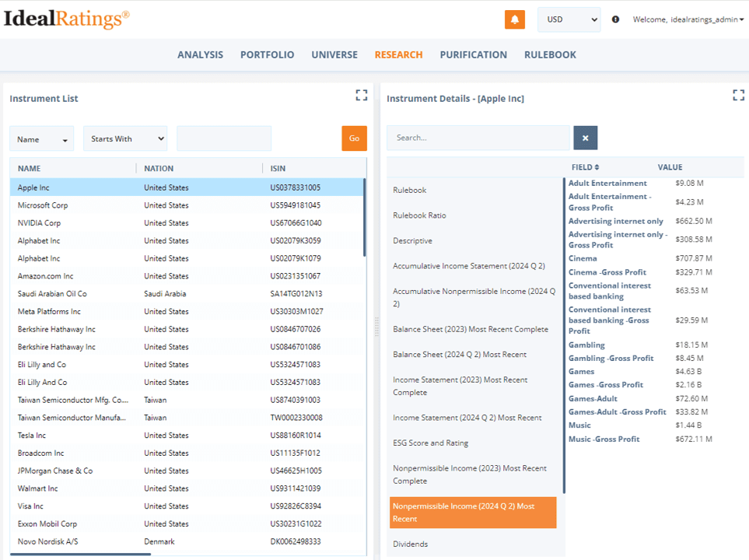Click the info icon beside currency selector
749x560 pixels.
click(616, 19)
